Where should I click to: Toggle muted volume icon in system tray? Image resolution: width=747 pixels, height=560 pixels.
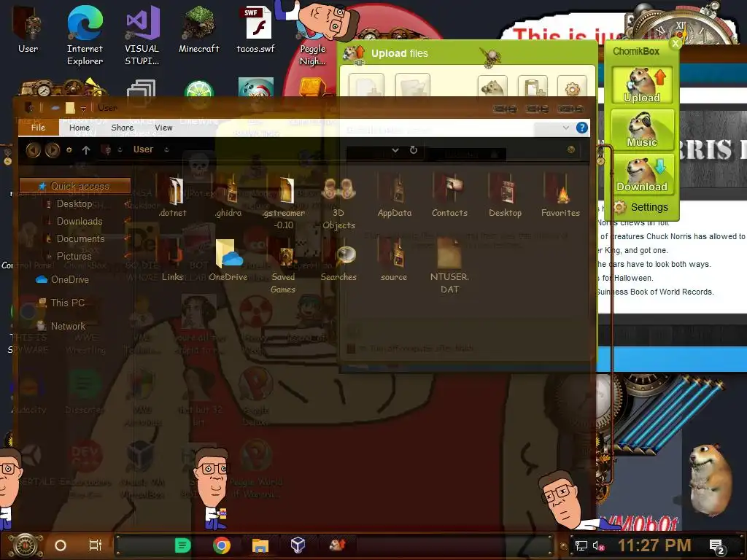click(x=598, y=546)
